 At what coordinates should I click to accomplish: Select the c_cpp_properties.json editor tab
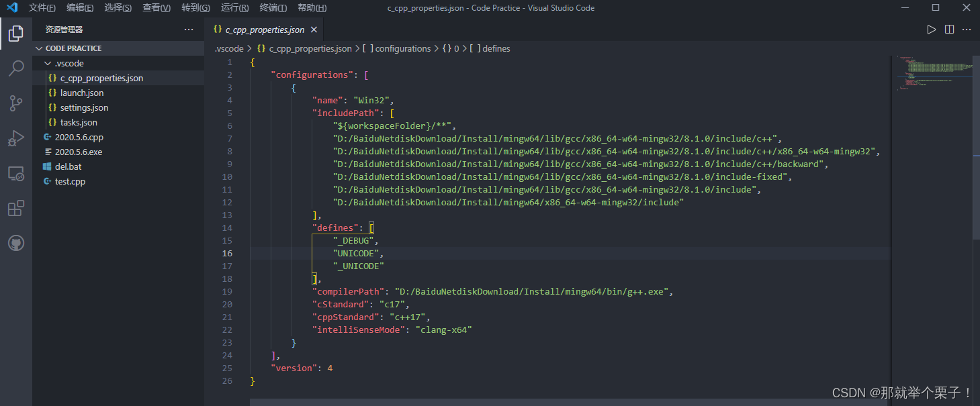tap(265, 30)
